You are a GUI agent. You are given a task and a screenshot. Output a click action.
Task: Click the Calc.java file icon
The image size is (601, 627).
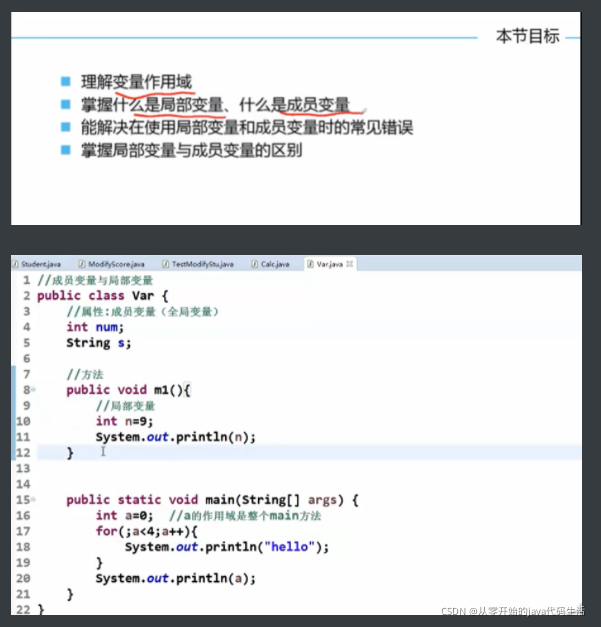point(255,264)
